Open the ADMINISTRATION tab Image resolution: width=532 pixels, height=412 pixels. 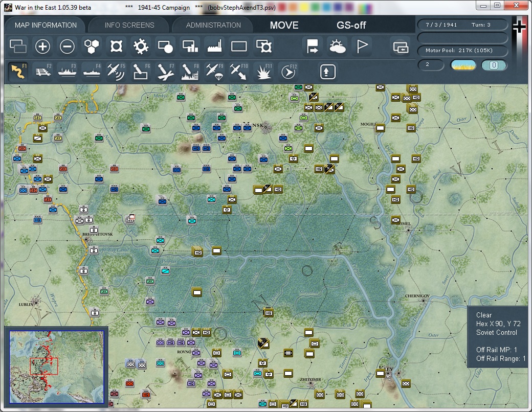click(x=213, y=25)
